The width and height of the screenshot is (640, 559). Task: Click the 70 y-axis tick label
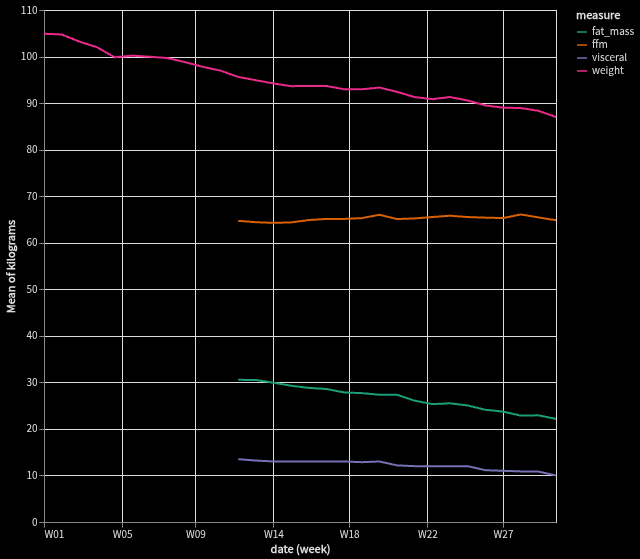[32, 197]
